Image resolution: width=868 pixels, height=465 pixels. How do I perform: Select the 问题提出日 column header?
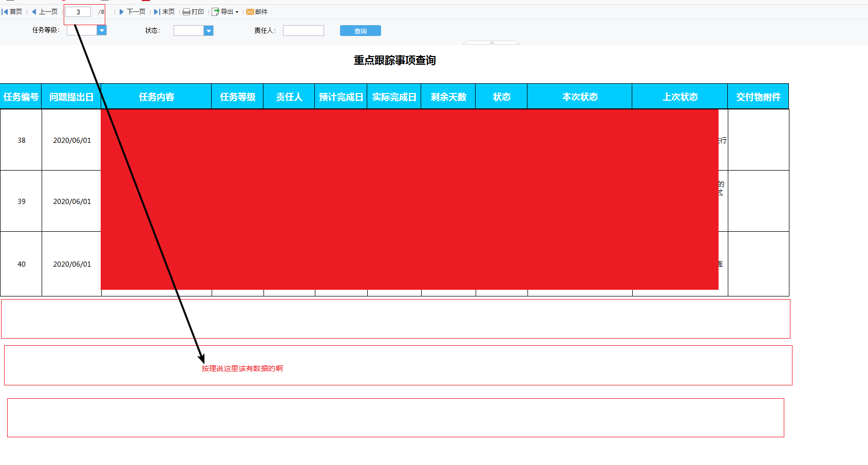click(x=71, y=97)
